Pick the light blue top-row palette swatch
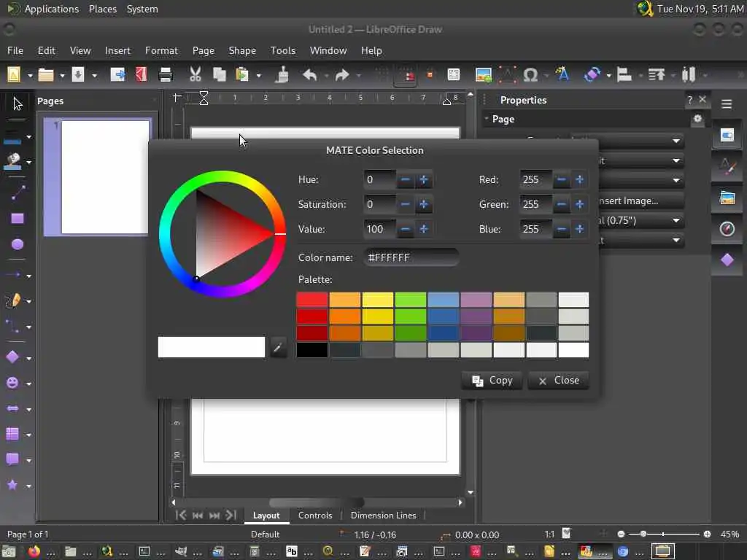The image size is (747, 560). (443, 300)
